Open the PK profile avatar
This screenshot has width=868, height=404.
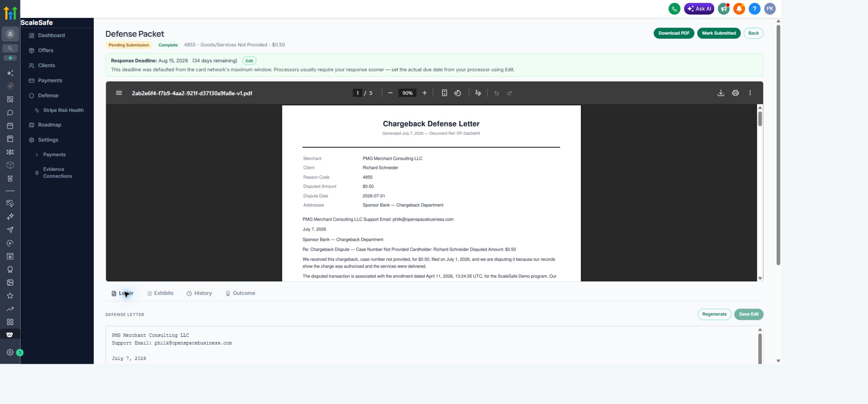pos(770,9)
